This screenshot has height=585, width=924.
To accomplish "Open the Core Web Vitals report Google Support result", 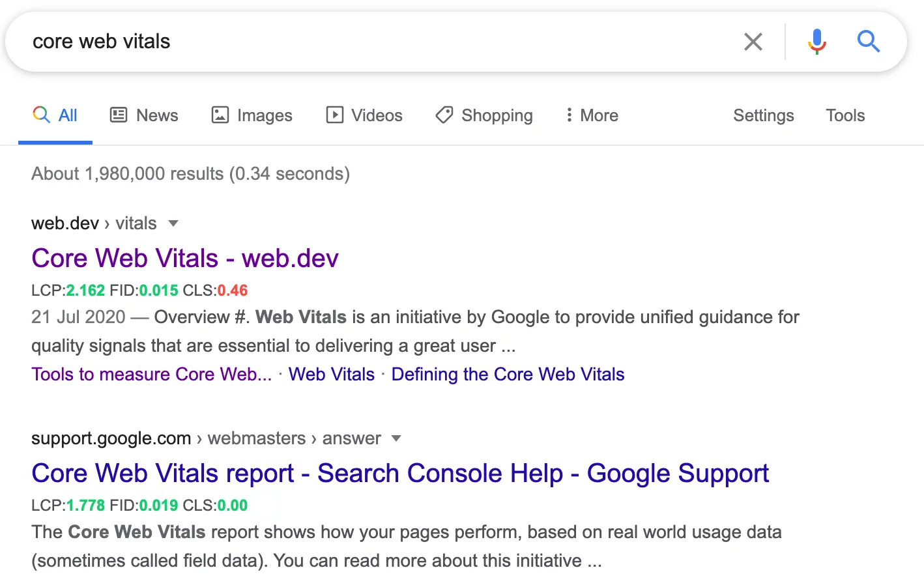I will (400, 473).
